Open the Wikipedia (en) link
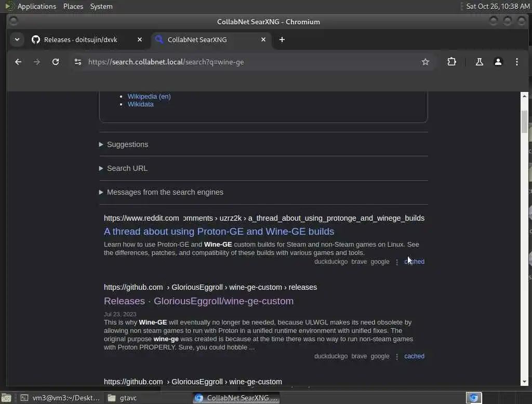 pyautogui.click(x=149, y=97)
